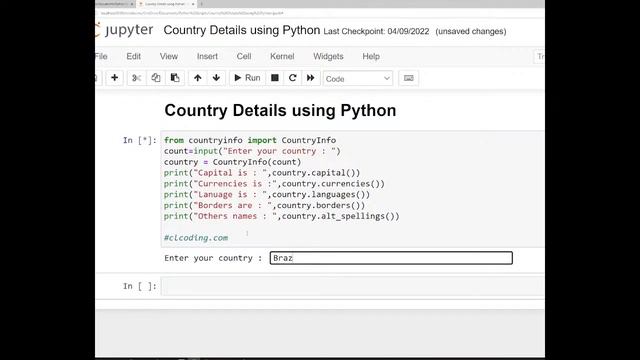
Task: Click the In [ ]: empty cell prompt
Action: tap(140, 286)
